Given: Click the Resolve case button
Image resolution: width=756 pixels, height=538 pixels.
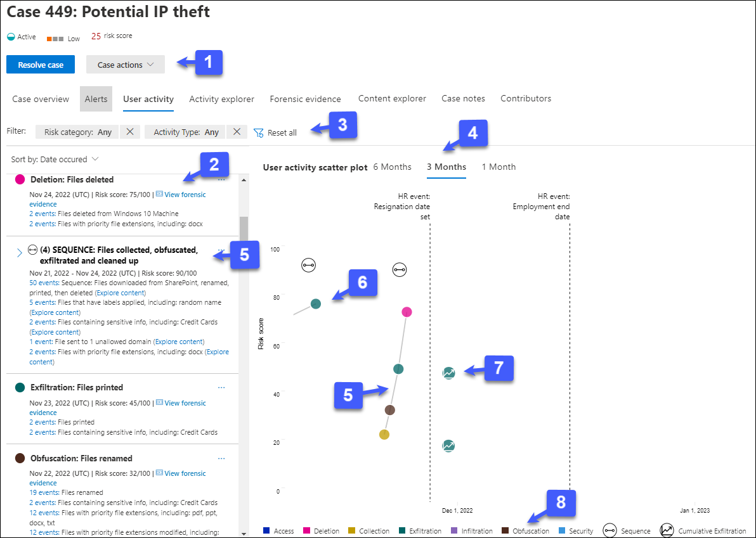Looking at the screenshot, I should 40,64.
